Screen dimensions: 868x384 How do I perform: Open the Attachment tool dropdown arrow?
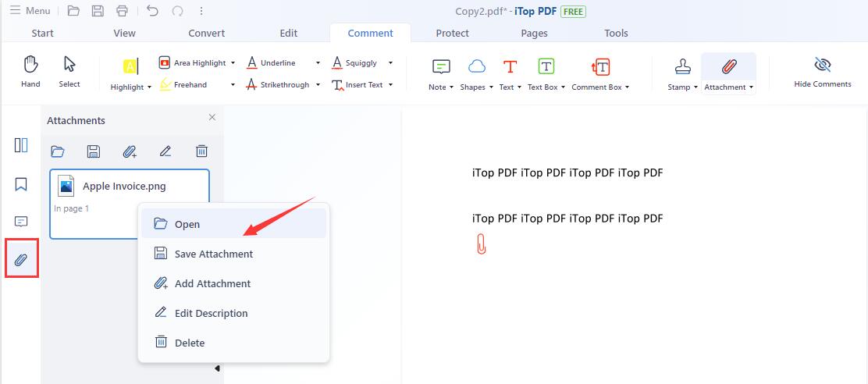(x=752, y=87)
